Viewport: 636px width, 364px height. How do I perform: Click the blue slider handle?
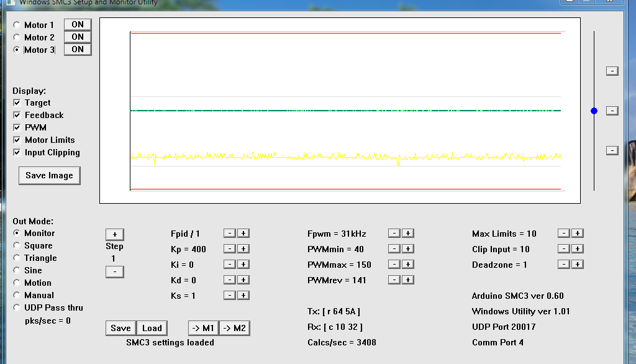coord(594,111)
